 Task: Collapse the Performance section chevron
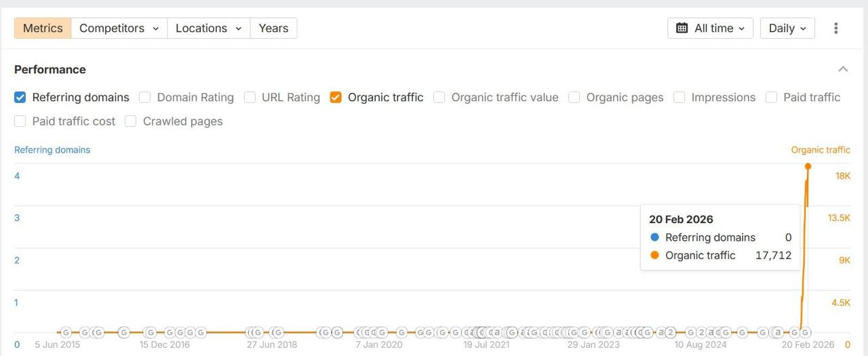pyautogui.click(x=843, y=69)
